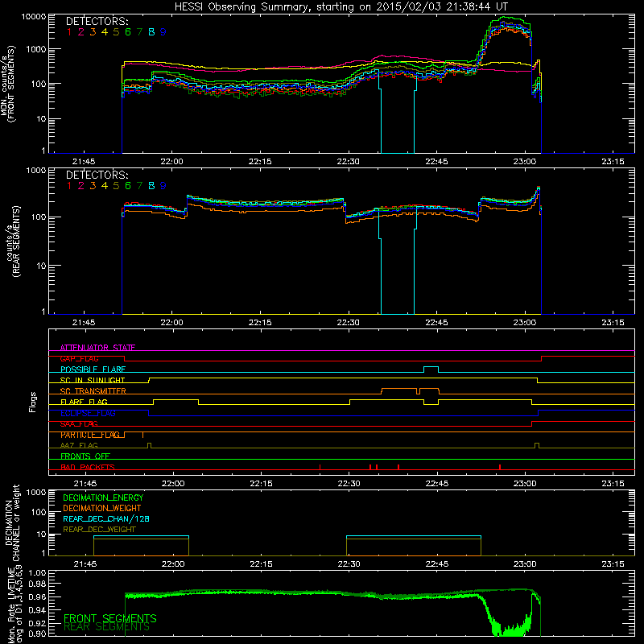
Task: Select the FRONTS_OFF flag label
Action: click(85, 456)
